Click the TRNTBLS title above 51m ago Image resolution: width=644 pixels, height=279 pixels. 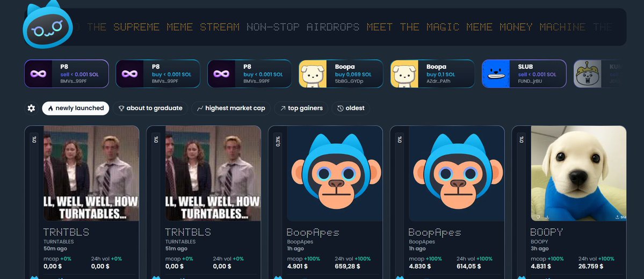(x=188, y=232)
